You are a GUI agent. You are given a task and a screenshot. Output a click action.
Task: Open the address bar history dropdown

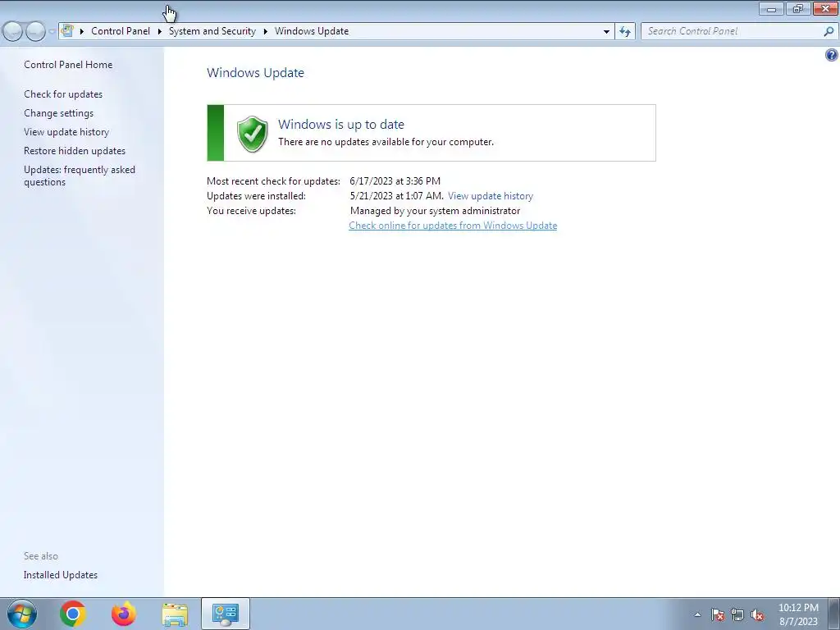coord(606,32)
